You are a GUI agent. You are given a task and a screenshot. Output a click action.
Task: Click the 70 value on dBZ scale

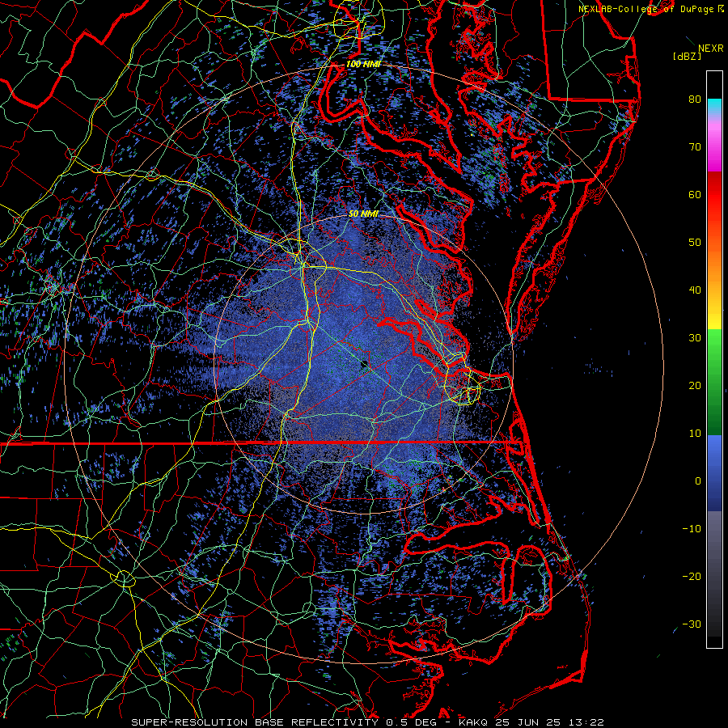pyautogui.click(x=695, y=146)
